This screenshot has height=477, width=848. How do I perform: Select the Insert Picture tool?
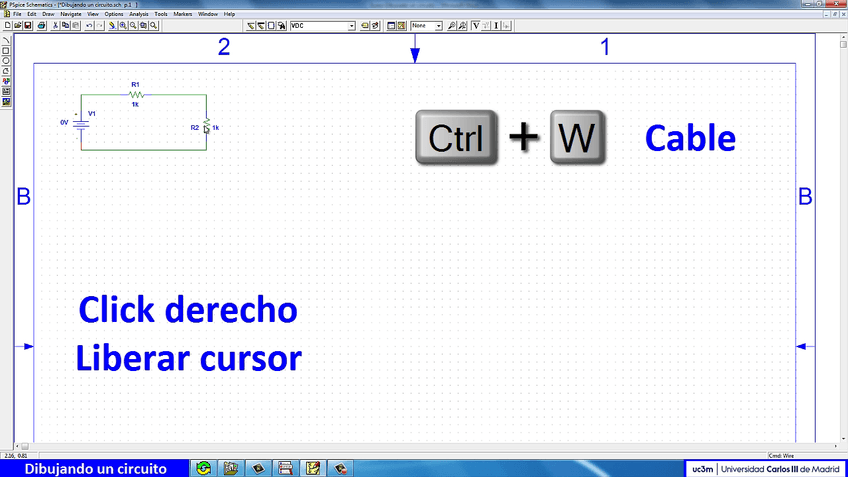(x=6, y=102)
